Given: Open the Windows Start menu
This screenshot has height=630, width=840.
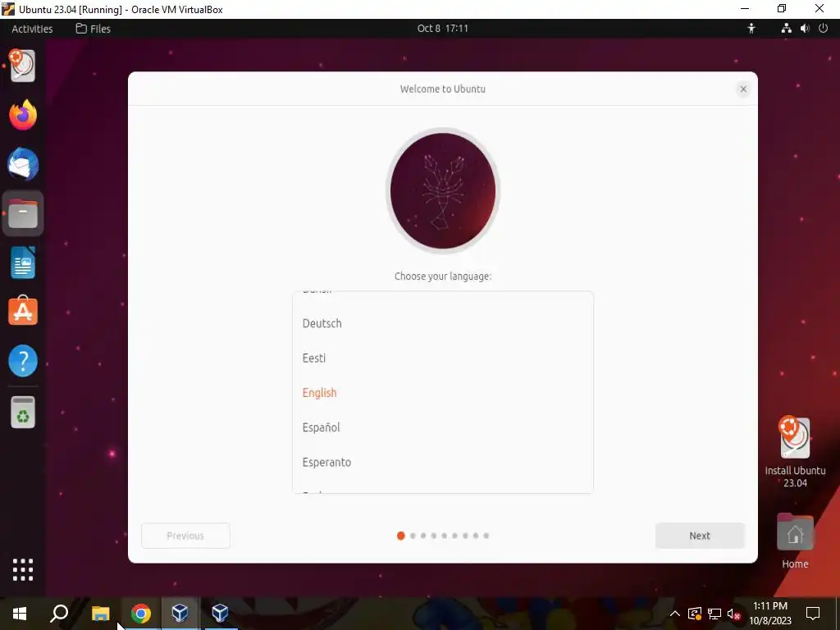Looking at the screenshot, I should 20,614.
